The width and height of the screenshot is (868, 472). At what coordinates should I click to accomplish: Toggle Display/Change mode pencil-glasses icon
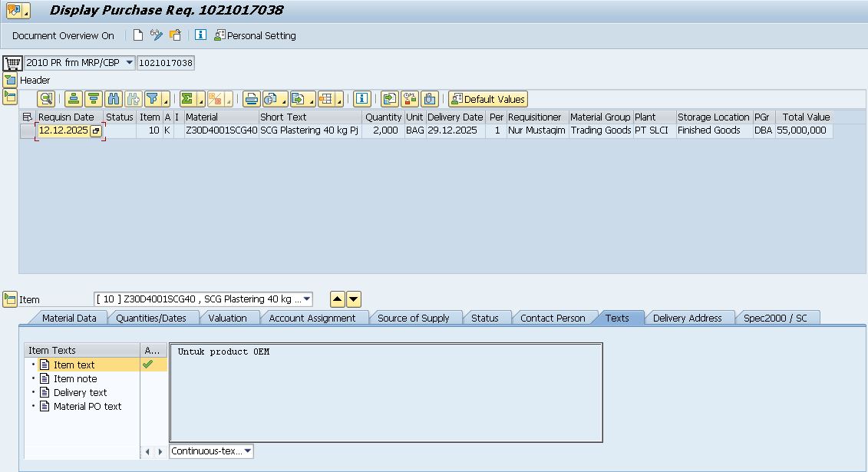pos(157,35)
